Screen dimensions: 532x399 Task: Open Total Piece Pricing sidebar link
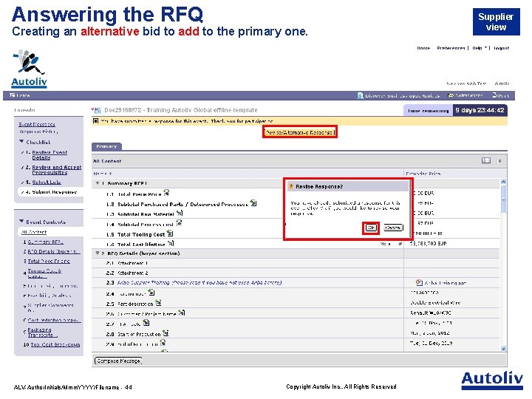pyautogui.click(x=49, y=261)
